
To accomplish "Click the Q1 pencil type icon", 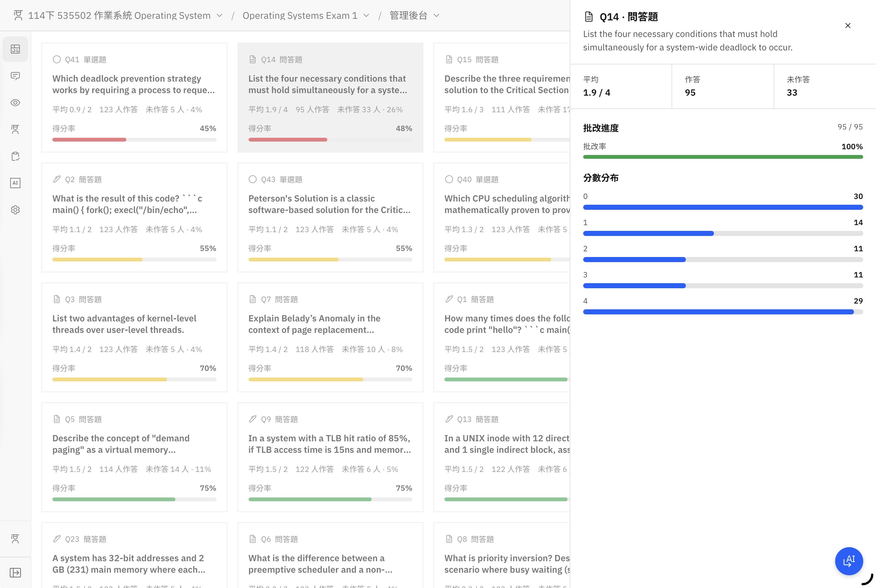I will click(449, 299).
